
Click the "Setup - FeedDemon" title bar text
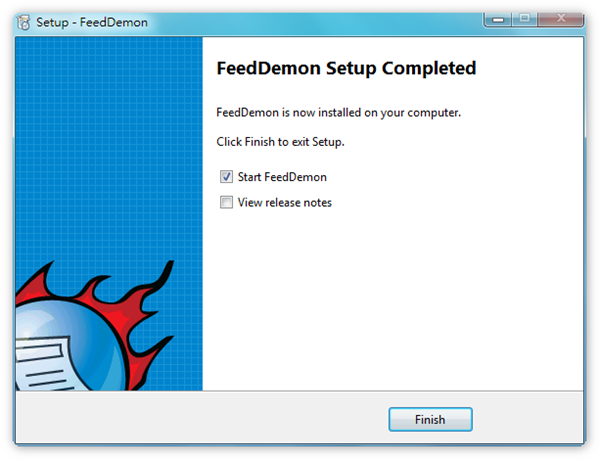[x=92, y=23]
